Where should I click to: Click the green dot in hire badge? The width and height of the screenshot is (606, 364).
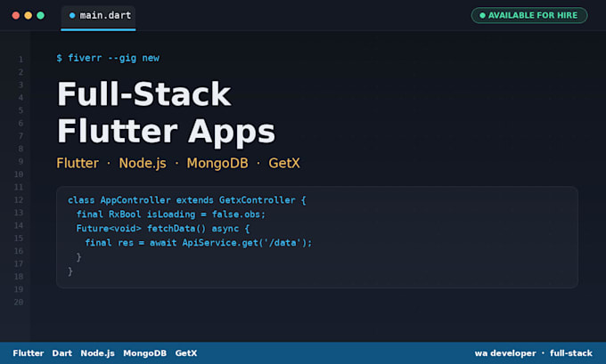click(482, 15)
